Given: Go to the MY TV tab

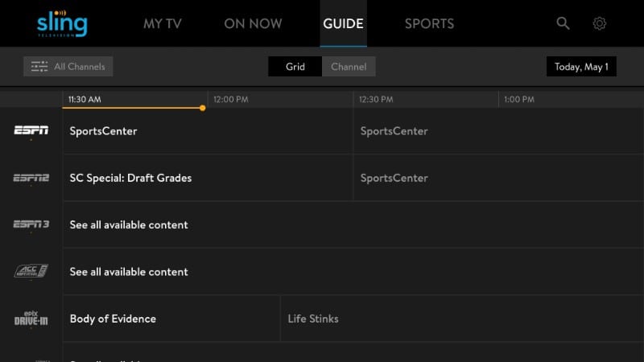Looking at the screenshot, I should coord(163,24).
